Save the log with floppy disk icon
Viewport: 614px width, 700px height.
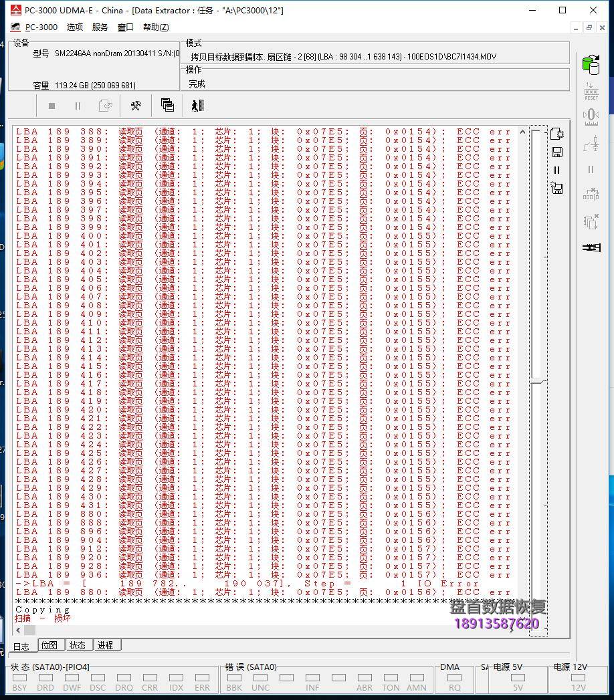pyautogui.click(x=557, y=152)
